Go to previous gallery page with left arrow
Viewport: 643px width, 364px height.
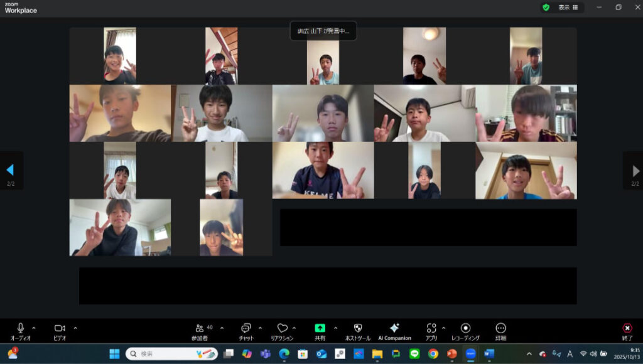click(x=10, y=170)
